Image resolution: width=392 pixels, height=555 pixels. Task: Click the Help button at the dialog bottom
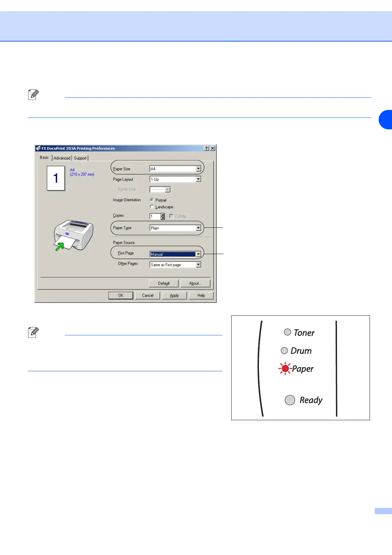click(x=201, y=296)
